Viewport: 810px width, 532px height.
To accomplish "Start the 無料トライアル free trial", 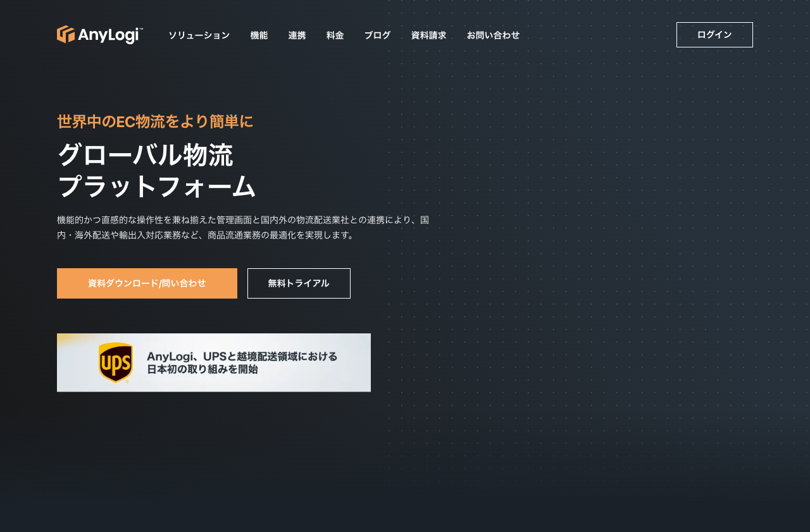I will pyautogui.click(x=299, y=283).
